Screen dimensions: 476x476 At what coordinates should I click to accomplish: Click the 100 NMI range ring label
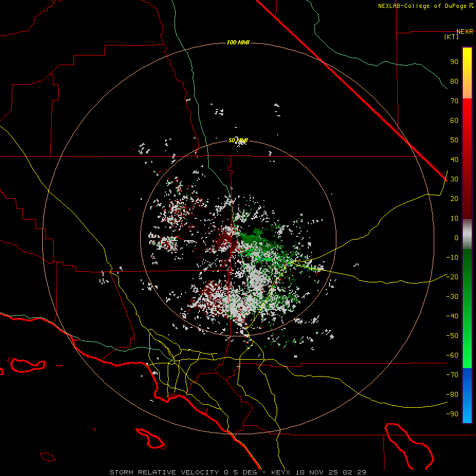coord(238,42)
